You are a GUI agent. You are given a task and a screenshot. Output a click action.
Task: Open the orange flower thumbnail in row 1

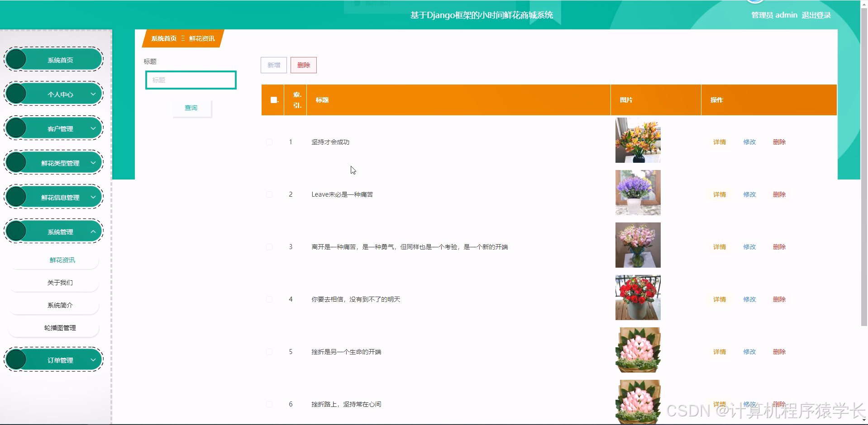tap(638, 140)
